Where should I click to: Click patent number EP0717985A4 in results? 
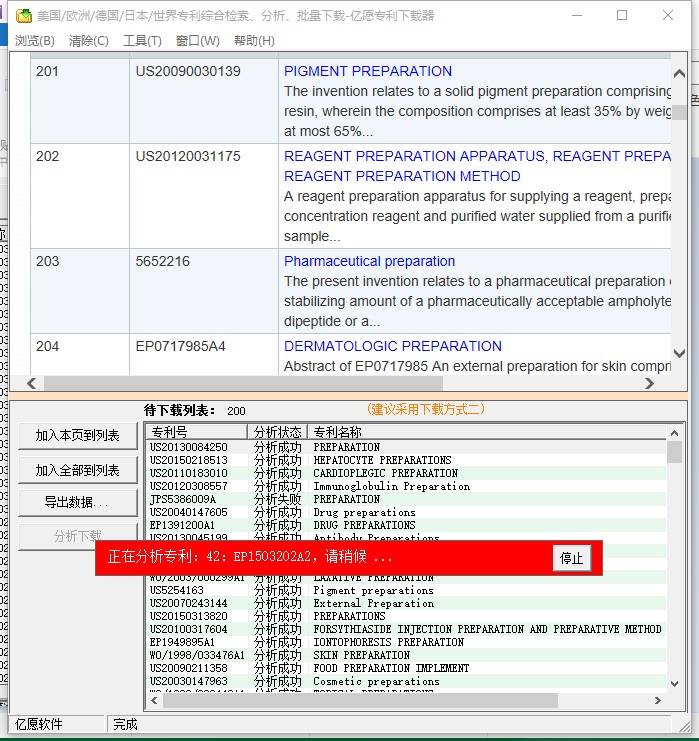tap(181, 346)
